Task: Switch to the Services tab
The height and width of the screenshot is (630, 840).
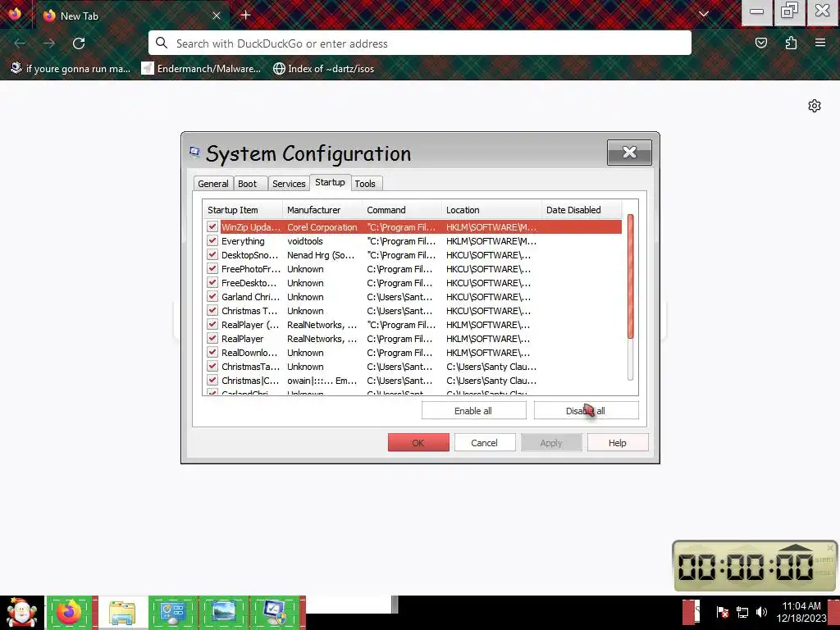Action: [x=289, y=183]
